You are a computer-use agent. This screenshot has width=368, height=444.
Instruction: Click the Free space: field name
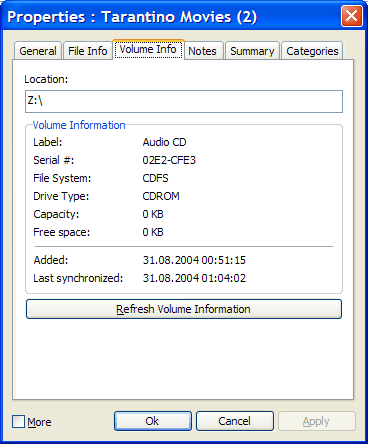(x=62, y=232)
